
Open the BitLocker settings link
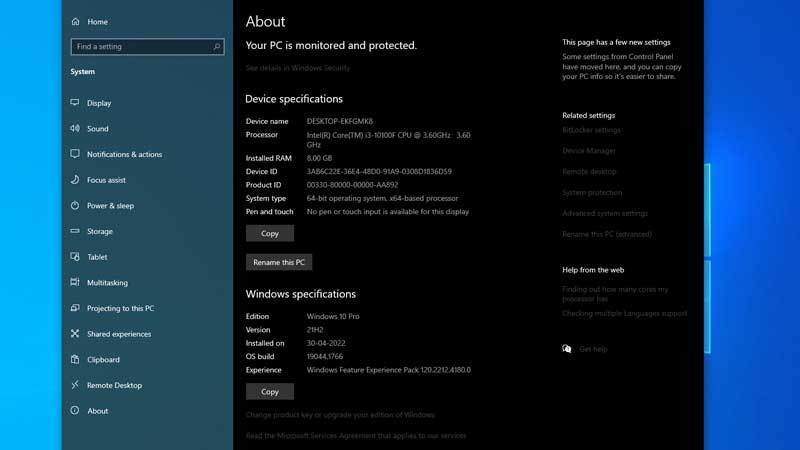click(591, 130)
